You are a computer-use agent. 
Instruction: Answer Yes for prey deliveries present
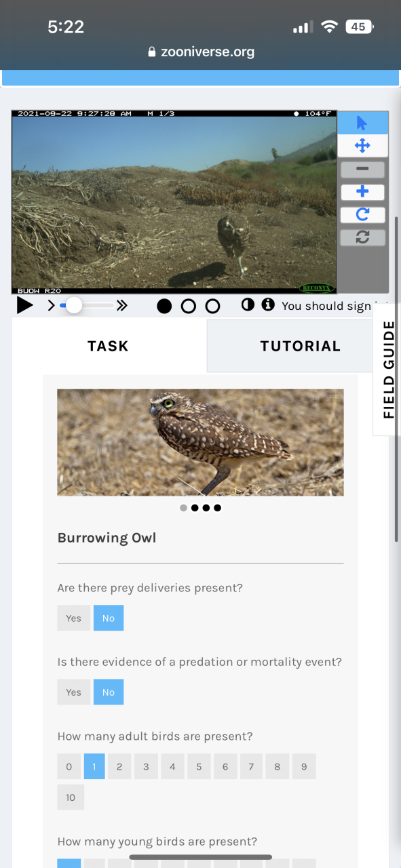[x=73, y=618]
